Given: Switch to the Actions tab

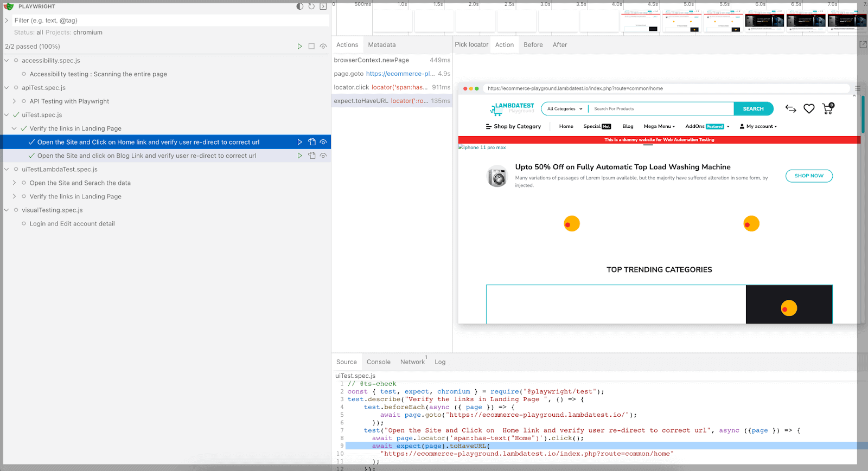Looking at the screenshot, I should pyautogui.click(x=347, y=45).
